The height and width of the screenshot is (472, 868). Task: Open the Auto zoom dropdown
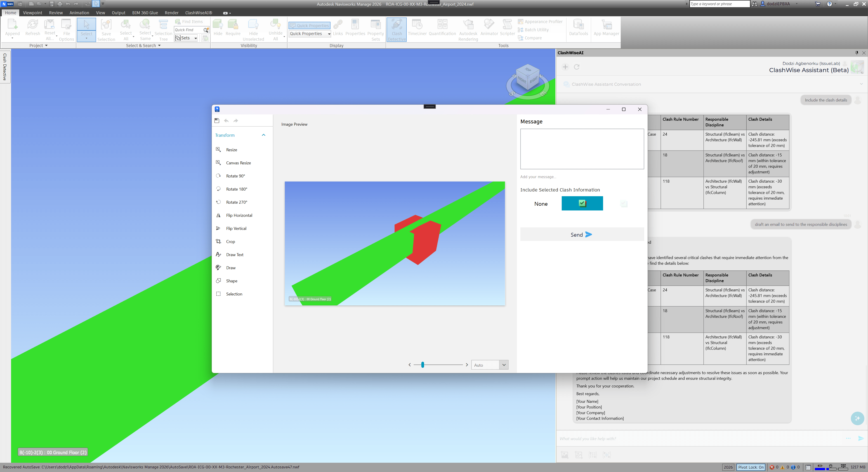coord(503,365)
